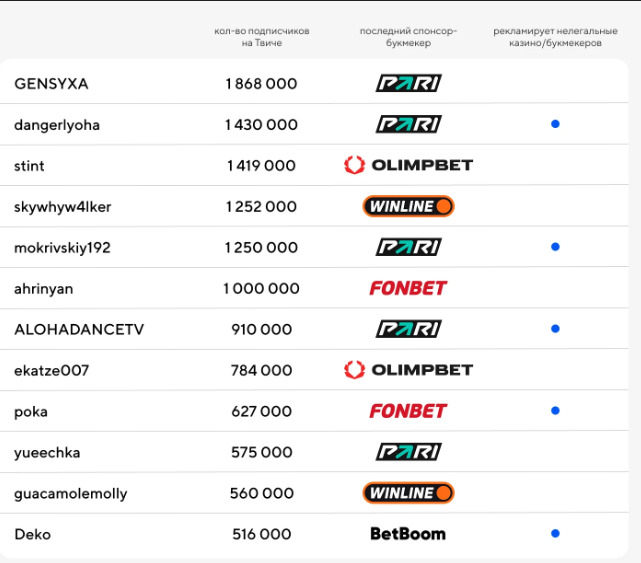641x563 pixels.
Task: Click the 1 000 000 subscriber count
Action: (261, 288)
